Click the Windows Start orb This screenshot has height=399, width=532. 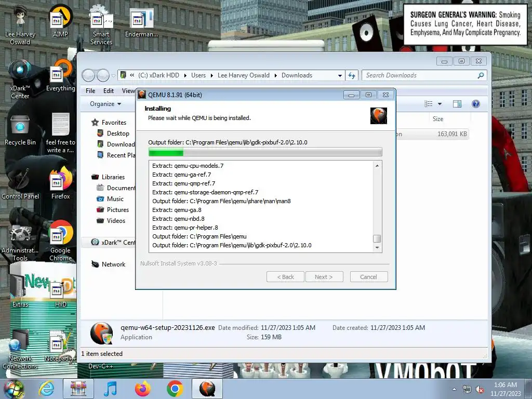[x=14, y=389]
